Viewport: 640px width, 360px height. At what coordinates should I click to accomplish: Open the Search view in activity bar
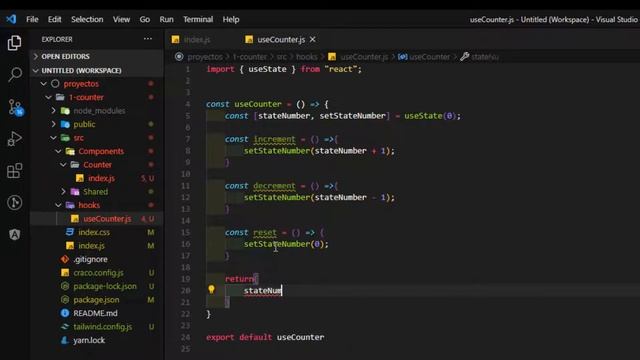tap(15, 75)
